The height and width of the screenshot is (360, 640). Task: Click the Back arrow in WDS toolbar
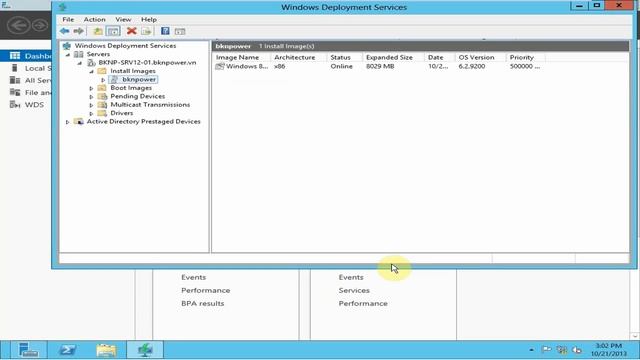click(64, 31)
